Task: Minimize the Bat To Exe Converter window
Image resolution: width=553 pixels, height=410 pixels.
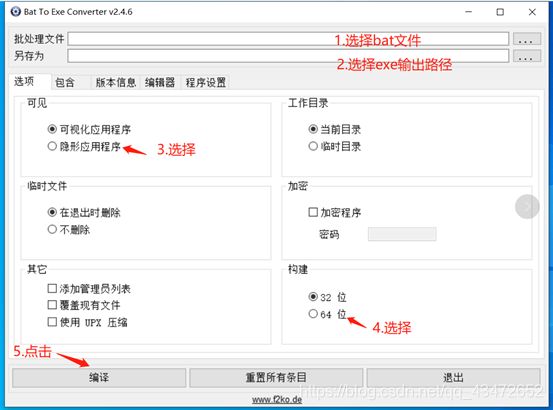Action: click(x=469, y=12)
